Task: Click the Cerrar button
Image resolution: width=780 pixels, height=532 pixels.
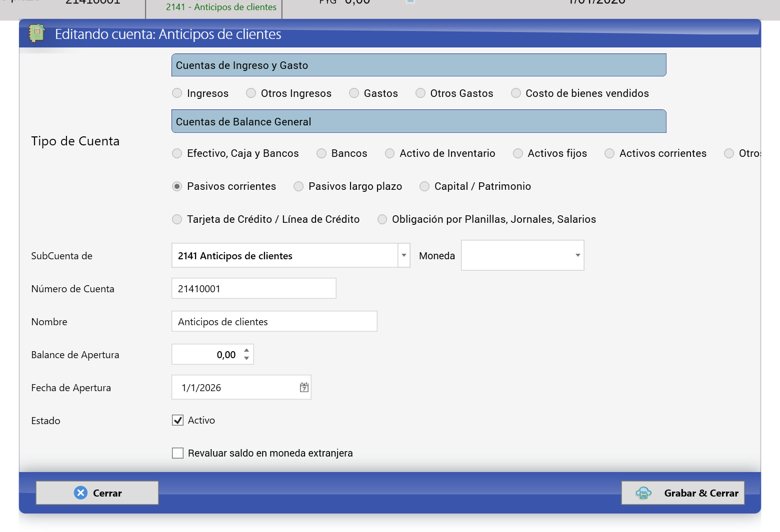Action: pos(97,493)
